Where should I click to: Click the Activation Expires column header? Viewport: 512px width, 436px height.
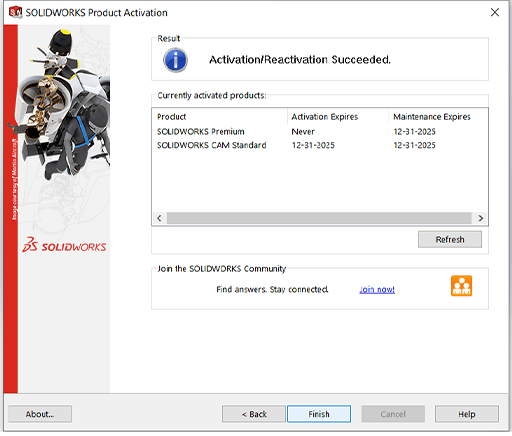pos(338,117)
